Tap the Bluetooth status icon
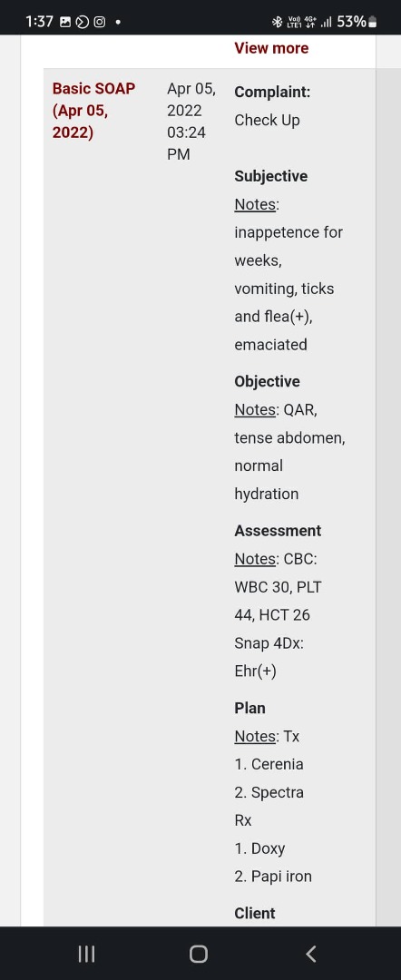 pyautogui.click(x=278, y=22)
